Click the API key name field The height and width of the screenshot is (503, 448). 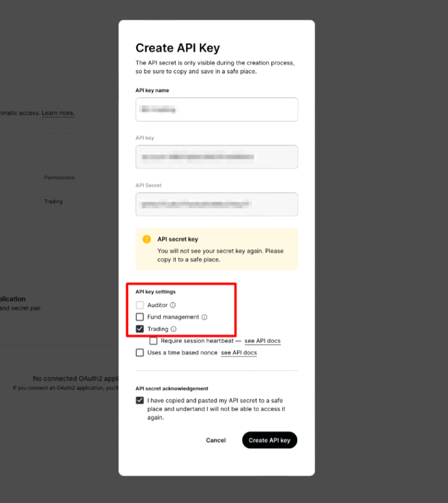click(x=217, y=110)
